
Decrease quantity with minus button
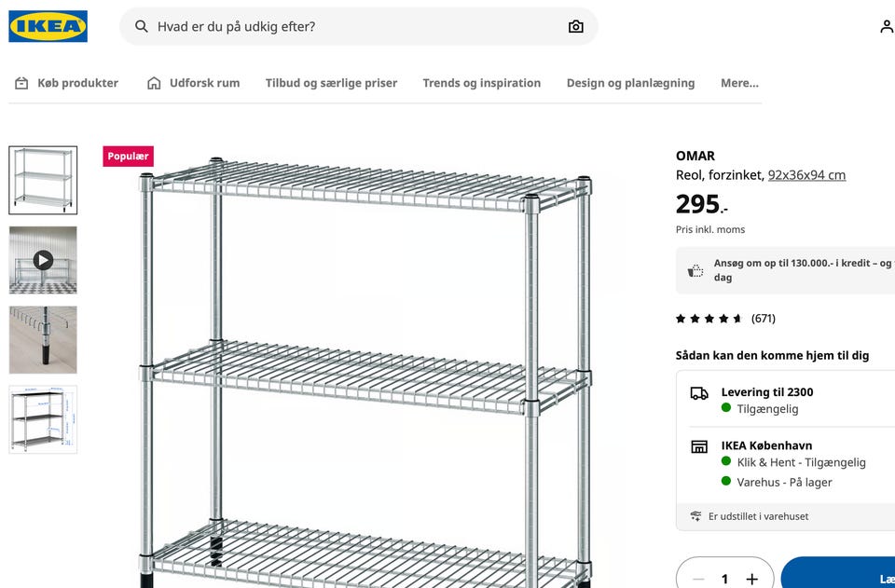pyautogui.click(x=698, y=579)
